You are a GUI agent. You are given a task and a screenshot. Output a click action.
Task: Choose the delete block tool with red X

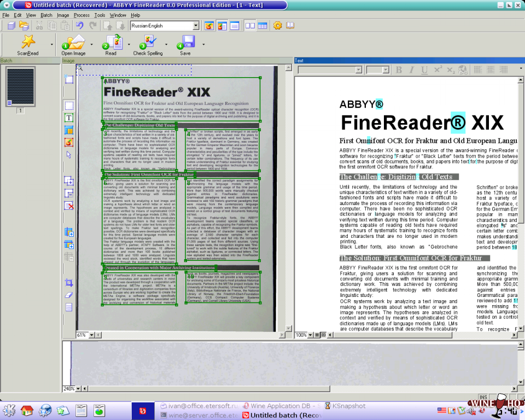tap(69, 205)
